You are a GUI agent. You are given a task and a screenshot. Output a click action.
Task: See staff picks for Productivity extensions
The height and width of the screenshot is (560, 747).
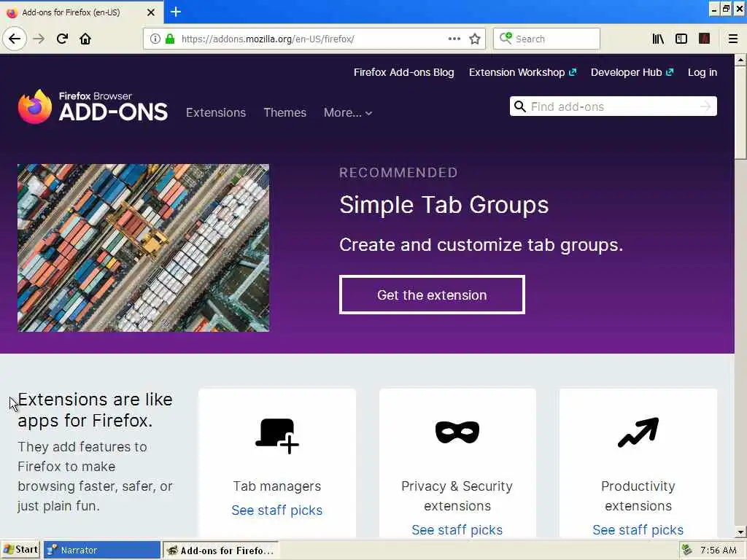(x=638, y=529)
